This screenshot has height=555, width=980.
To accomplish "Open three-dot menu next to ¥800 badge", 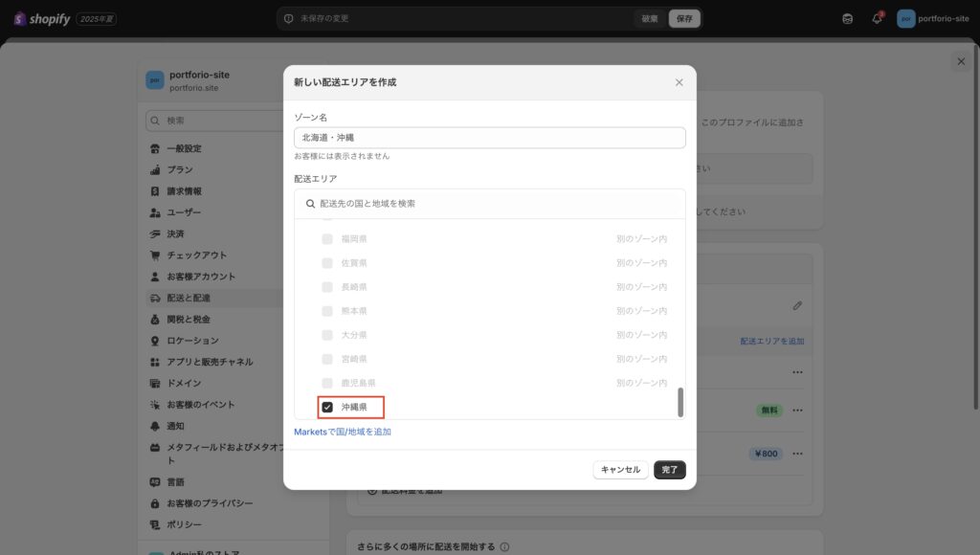I will [x=797, y=454].
